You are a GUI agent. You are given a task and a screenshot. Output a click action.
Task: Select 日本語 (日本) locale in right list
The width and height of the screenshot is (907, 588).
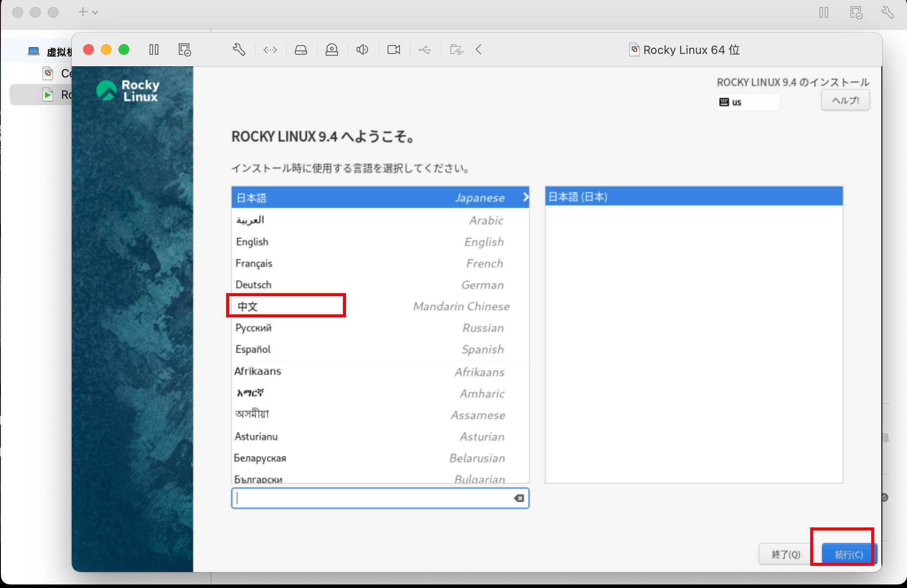[x=694, y=197]
